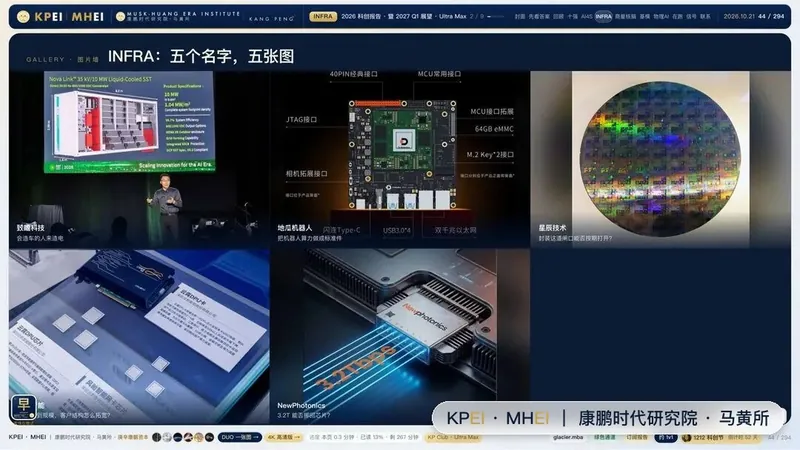
Task: Click the first avatar in footer row
Action: point(157,437)
